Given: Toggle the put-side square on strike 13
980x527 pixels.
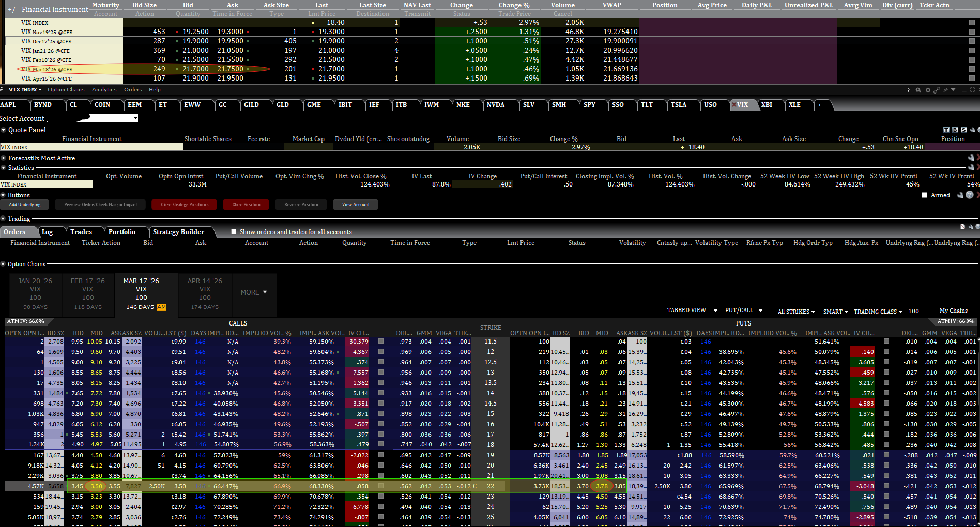Looking at the screenshot, I should (x=886, y=373).
